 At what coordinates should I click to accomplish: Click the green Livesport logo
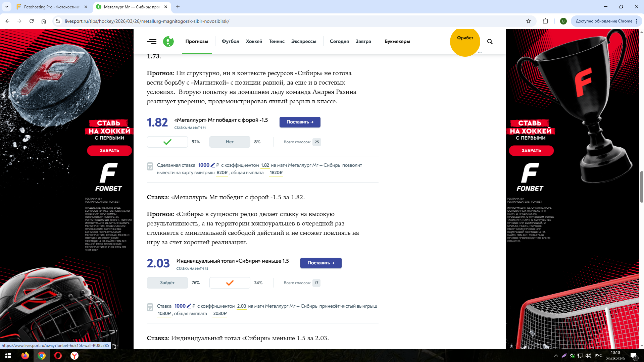point(168,42)
